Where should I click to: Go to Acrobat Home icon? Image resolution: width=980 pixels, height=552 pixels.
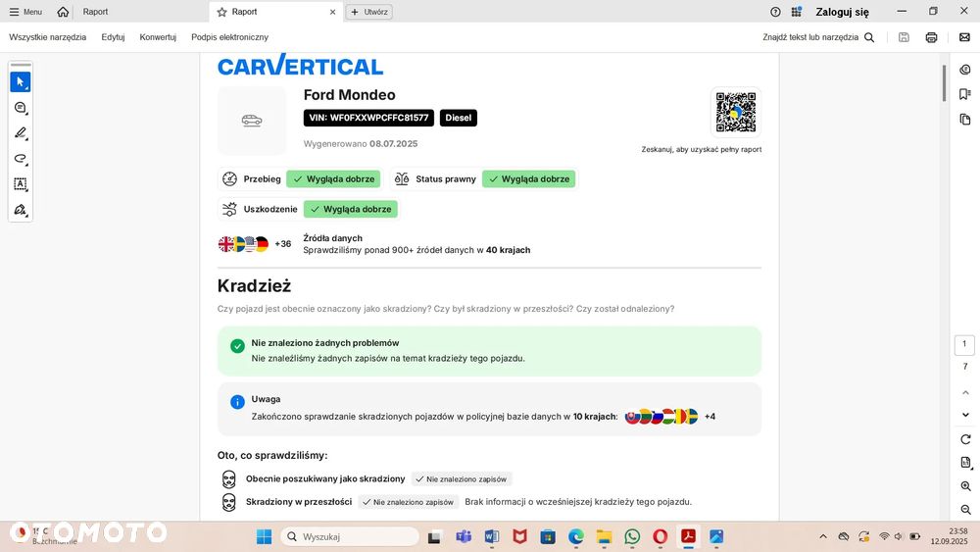(x=63, y=12)
